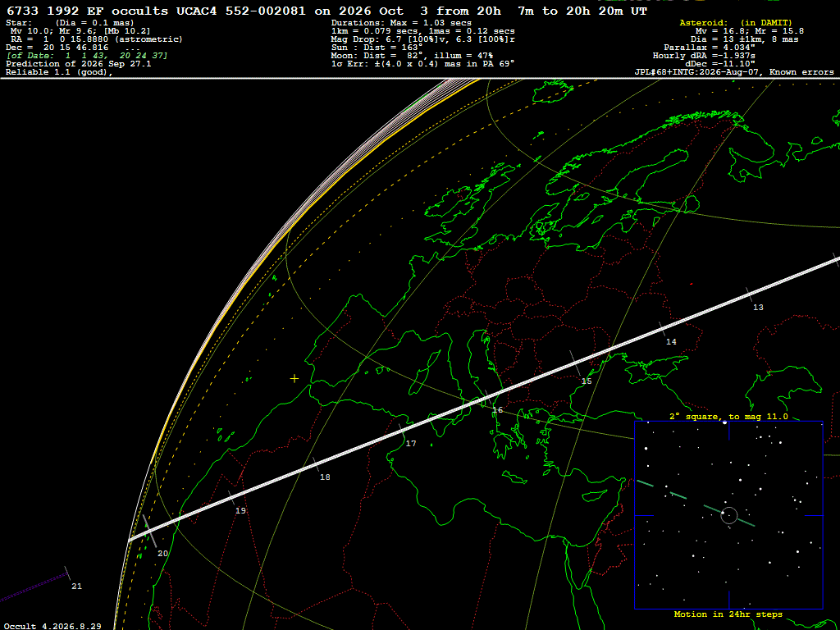
Task: Click marker 20 near the track end
Action: pos(163,554)
